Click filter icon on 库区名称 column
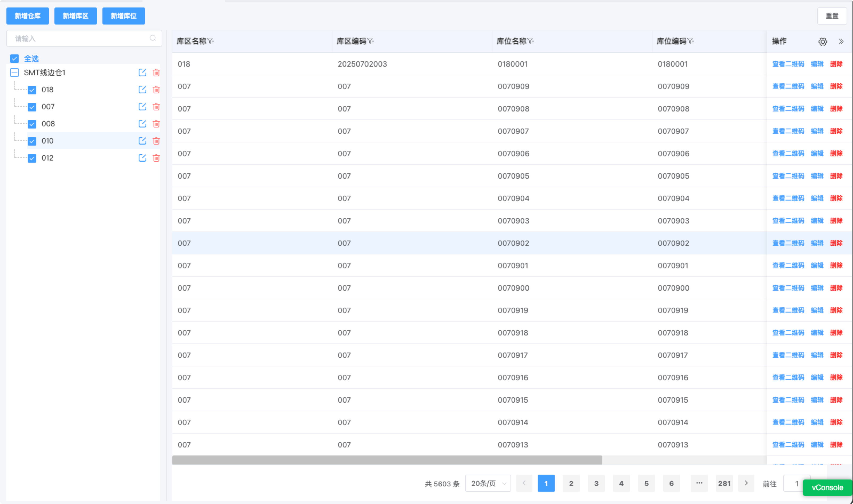Image resolution: width=853 pixels, height=504 pixels. [211, 41]
